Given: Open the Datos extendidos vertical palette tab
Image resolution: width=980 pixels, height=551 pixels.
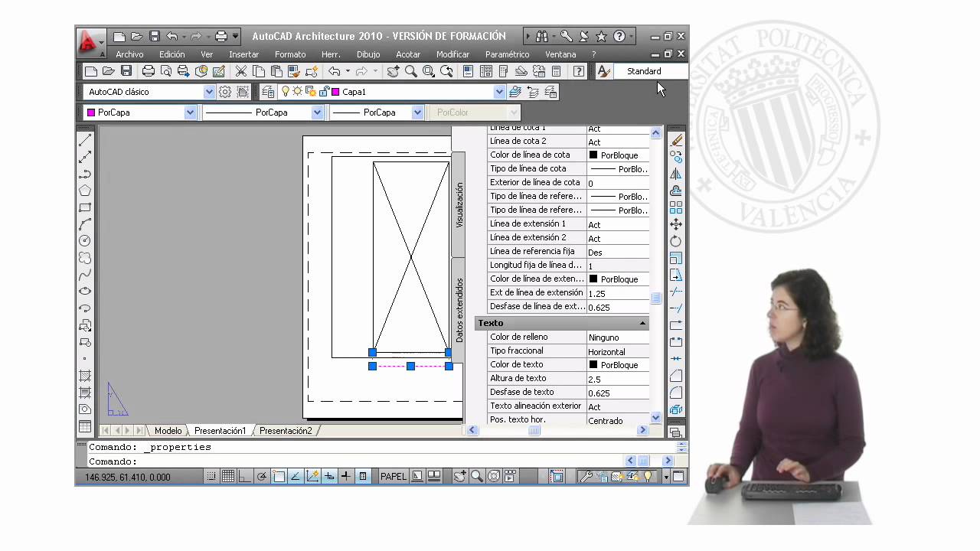Looking at the screenshot, I should click(x=459, y=310).
